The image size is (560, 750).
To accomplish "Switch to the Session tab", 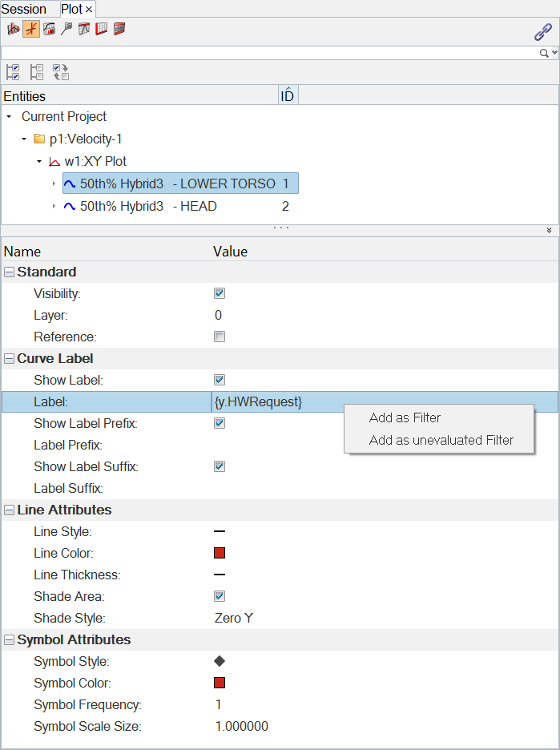I will point(24,9).
